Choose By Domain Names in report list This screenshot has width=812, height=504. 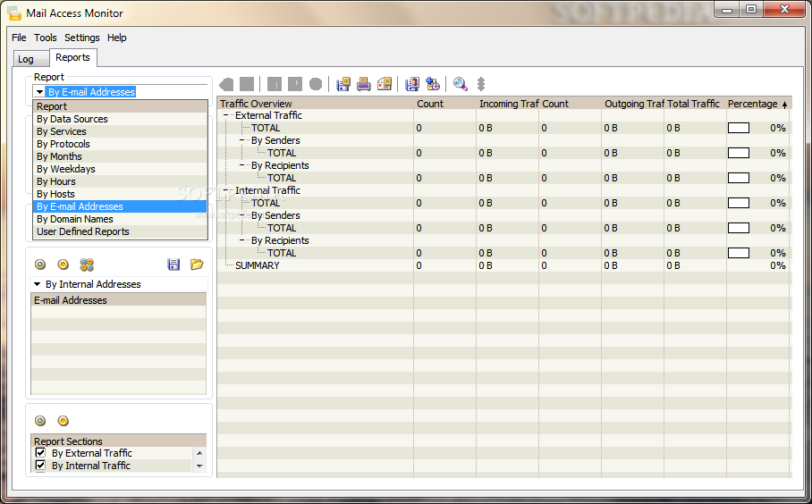(x=120, y=219)
